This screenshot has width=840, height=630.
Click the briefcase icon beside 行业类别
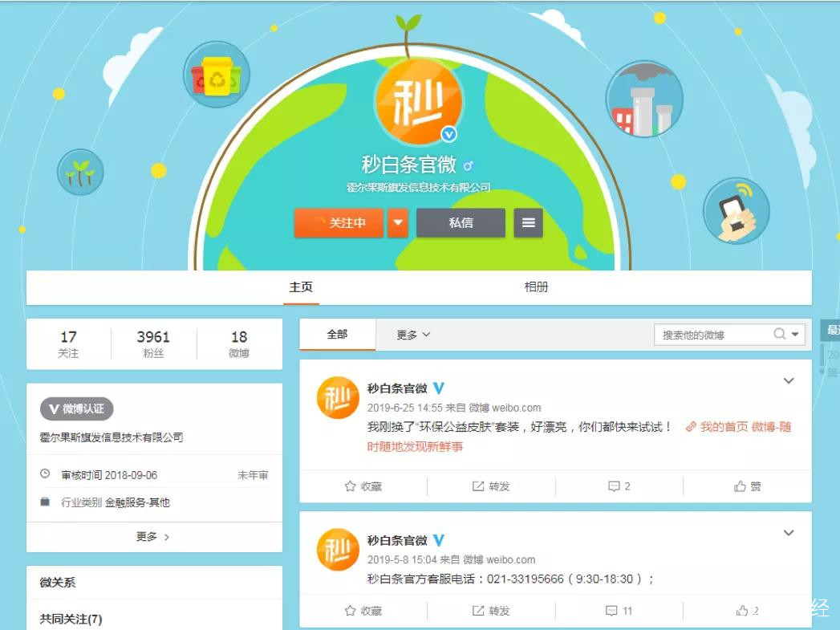[45, 502]
